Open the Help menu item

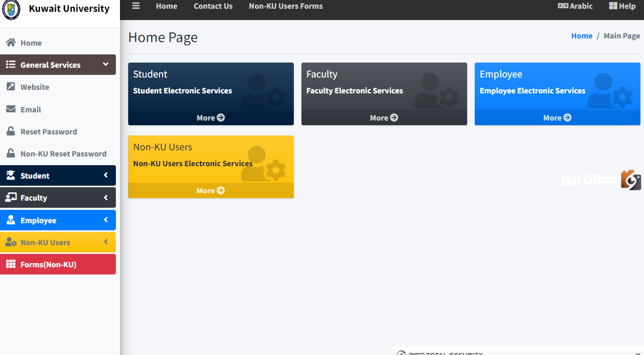pyautogui.click(x=622, y=6)
